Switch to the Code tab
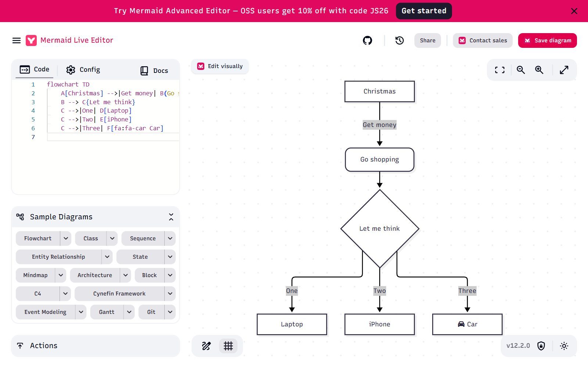This screenshot has height=368, width=588. point(35,69)
